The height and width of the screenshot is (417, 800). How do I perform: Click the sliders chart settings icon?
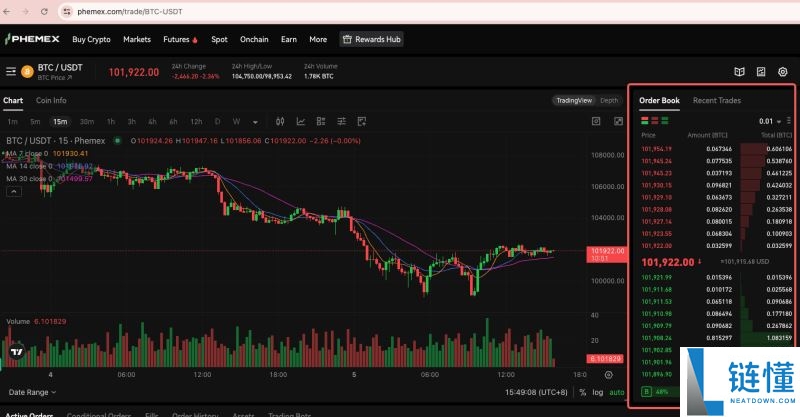[341, 121]
